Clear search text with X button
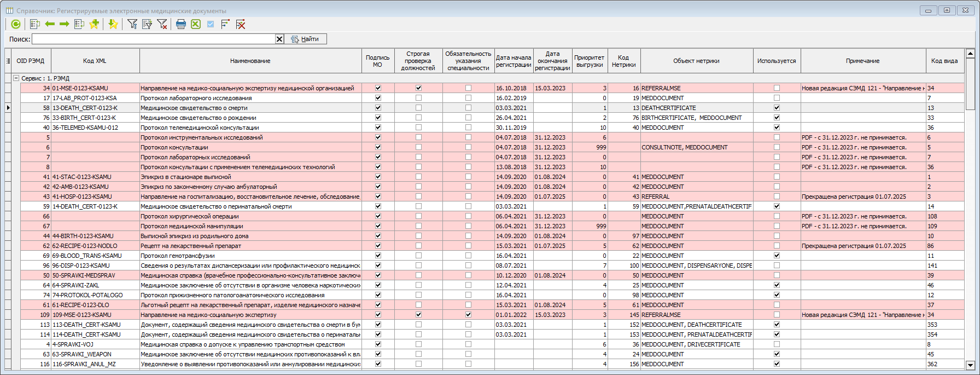This screenshot has height=375, width=980. (x=279, y=39)
